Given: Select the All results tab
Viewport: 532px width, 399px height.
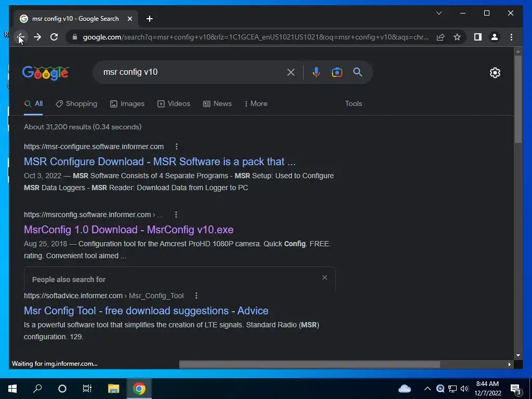Looking at the screenshot, I should click(34, 103).
